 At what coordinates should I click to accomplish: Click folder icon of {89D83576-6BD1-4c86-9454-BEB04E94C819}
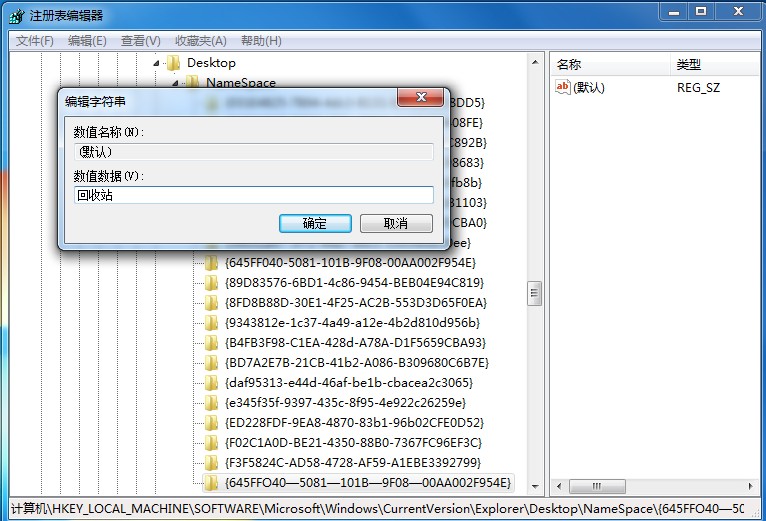pos(211,283)
